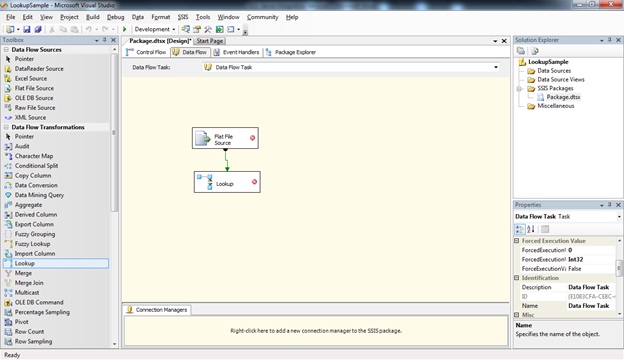Select Data Source Views folder

click(x=560, y=80)
